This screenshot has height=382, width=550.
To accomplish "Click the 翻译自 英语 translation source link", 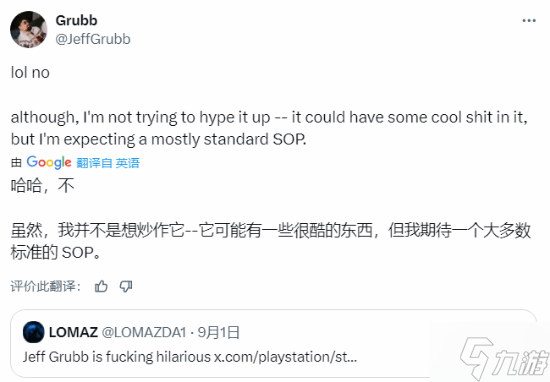I will pyautogui.click(x=108, y=163).
